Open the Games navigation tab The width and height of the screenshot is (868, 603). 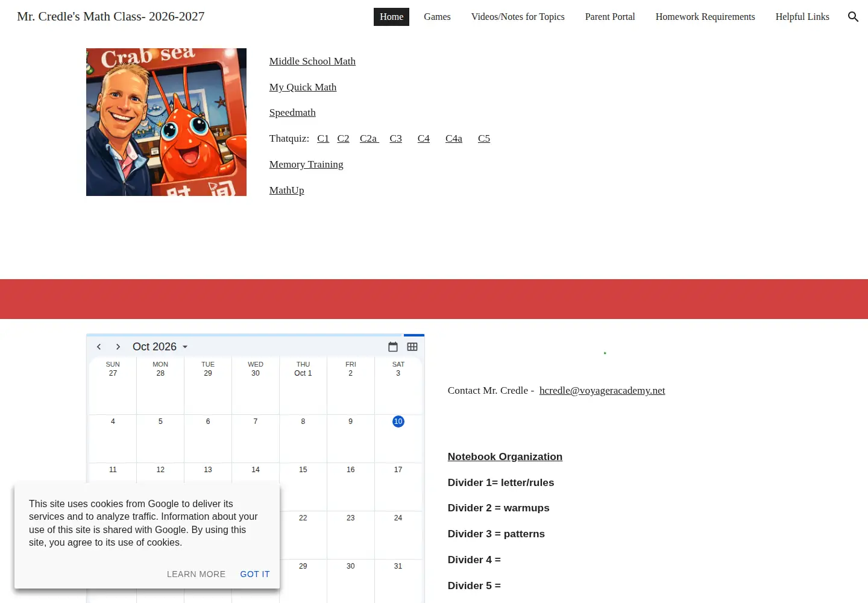[437, 17]
